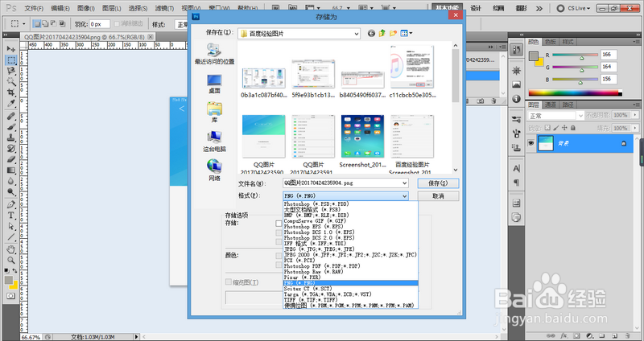
Task: Open the layer fill 填充 slider arrow
Action: [635, 128]
